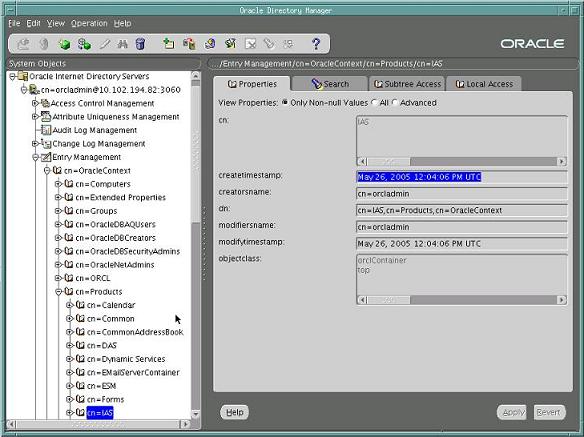
Task: Click the cn field scrollbar right arrow
Action: pyautogui.click(x=561, y=161)
